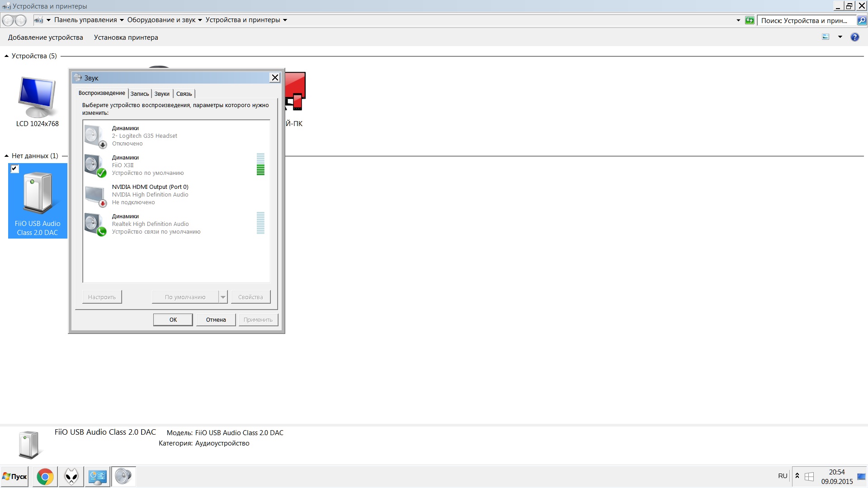Select the NVIDIA HDMI Output device
Screen dimensions: 868x488
[x=150, y=194]
